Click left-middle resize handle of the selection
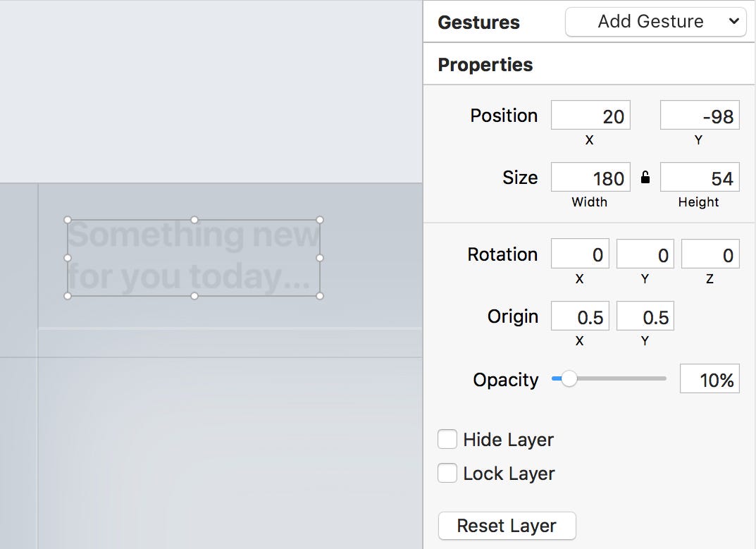 pos(68,258)
